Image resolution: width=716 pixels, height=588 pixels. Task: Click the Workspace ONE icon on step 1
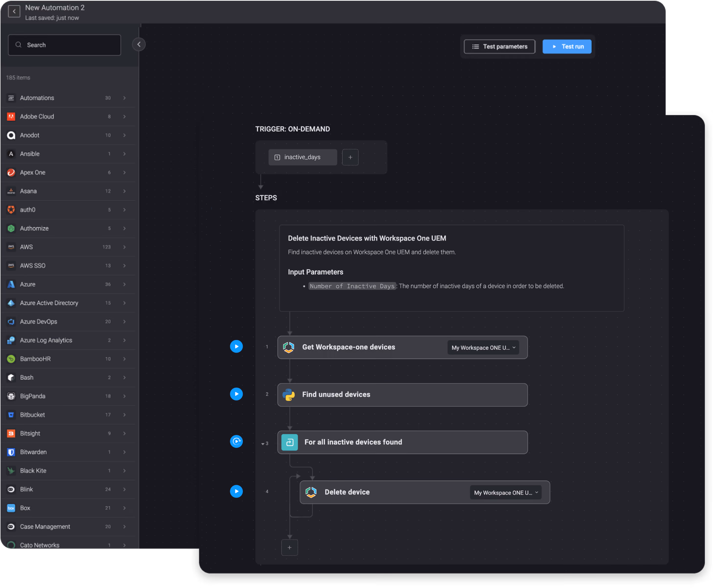pyautogui.click(x=288, y=347)
